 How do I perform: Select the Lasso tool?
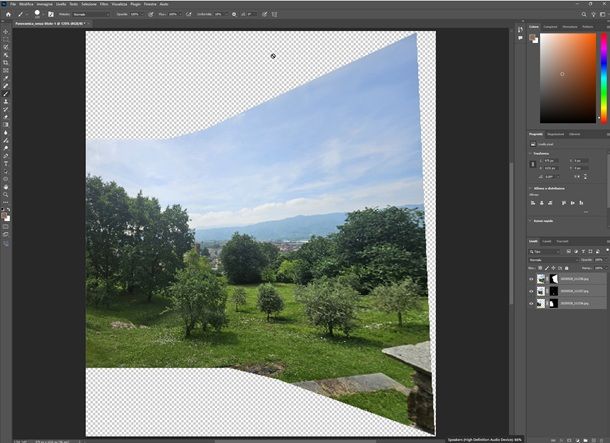[5, 47]
